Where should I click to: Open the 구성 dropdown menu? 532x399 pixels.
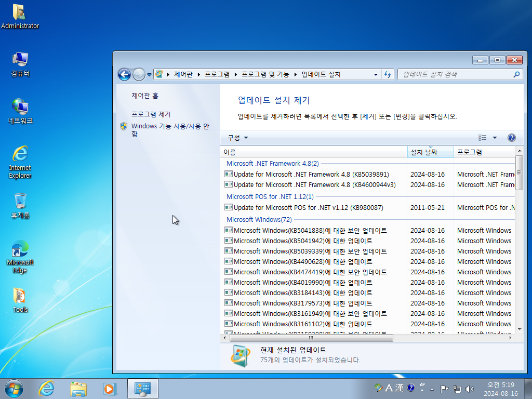237,138
